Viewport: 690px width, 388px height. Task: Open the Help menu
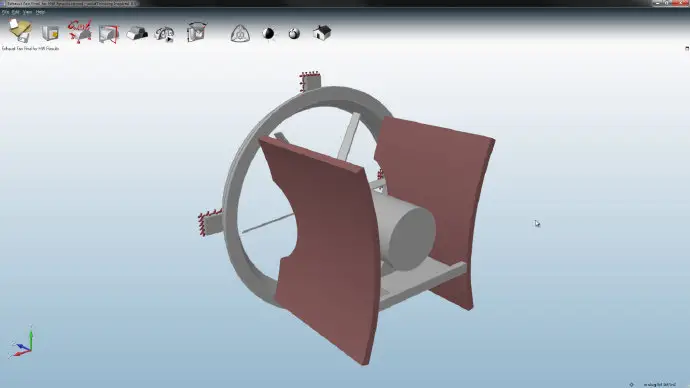point(40,12)
